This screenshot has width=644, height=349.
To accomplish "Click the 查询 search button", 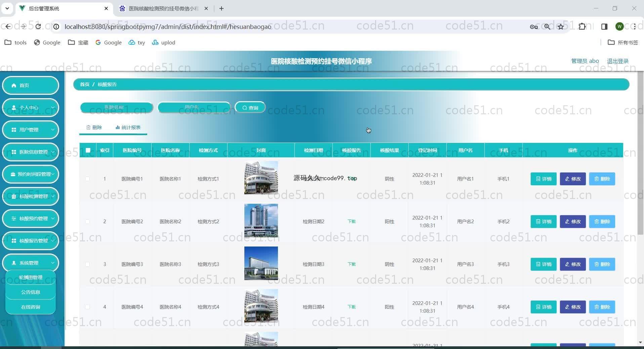I will coord(250,108).
